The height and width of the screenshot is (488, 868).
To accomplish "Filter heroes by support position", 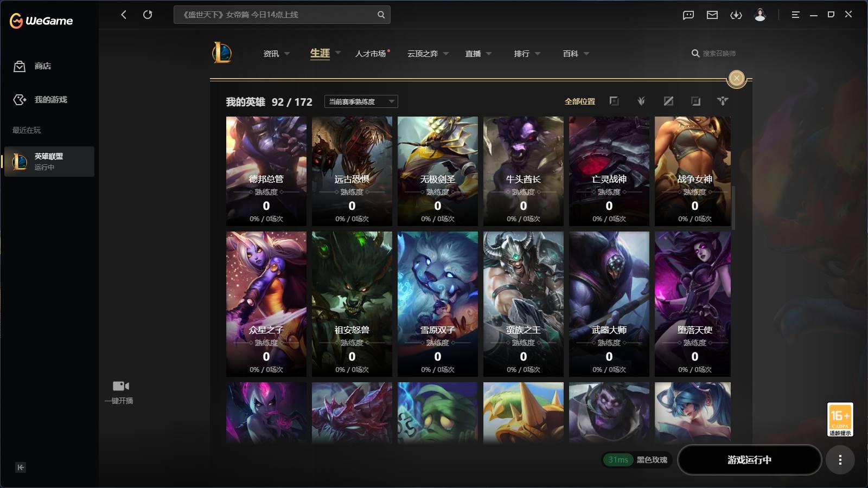I will click(723, 101).
